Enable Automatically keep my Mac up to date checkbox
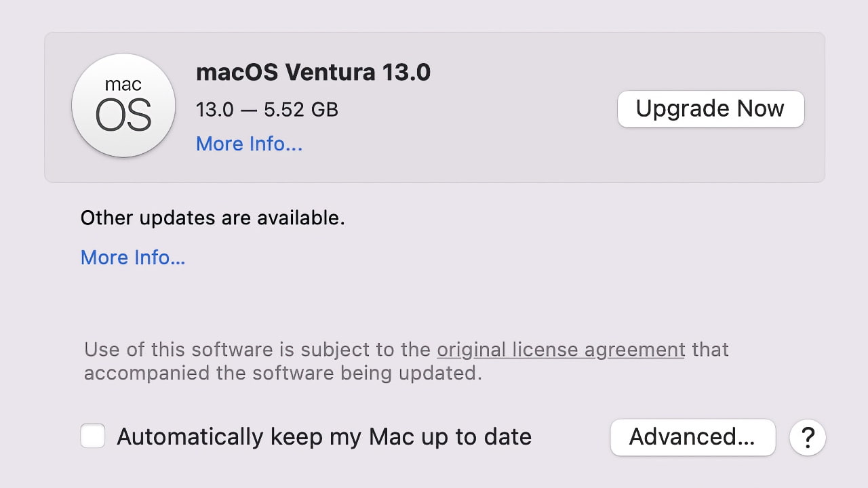868x488 pixels. click(x=93, y=436)
